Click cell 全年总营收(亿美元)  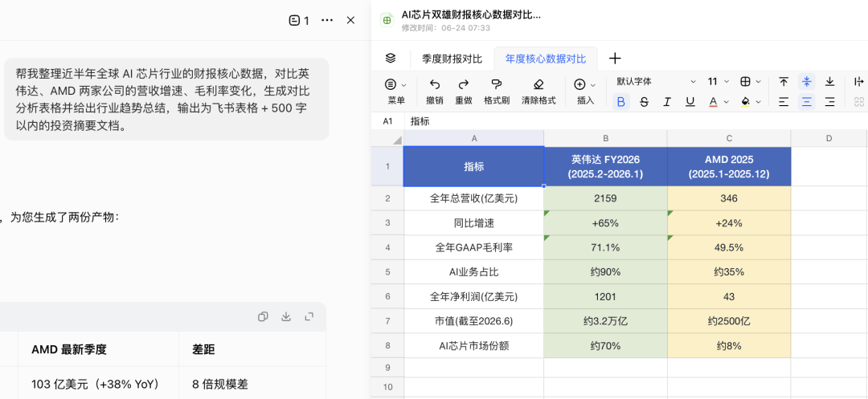pos(474,198)
